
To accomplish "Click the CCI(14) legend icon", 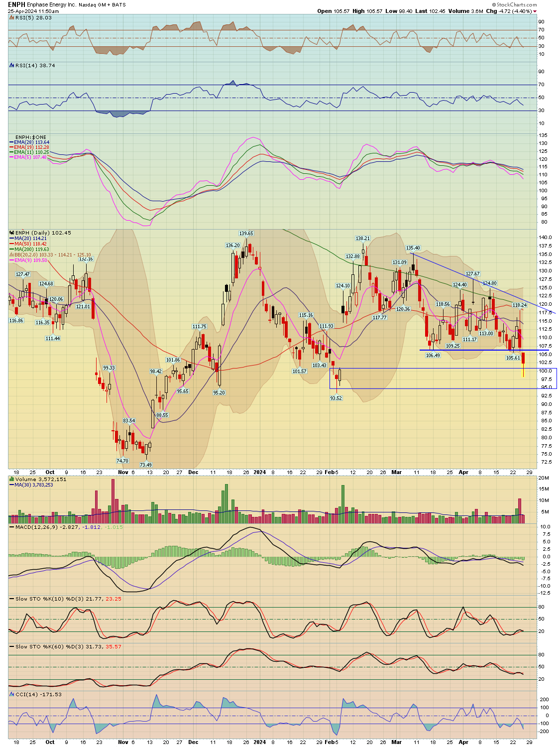I will click(x=11, y=694).
